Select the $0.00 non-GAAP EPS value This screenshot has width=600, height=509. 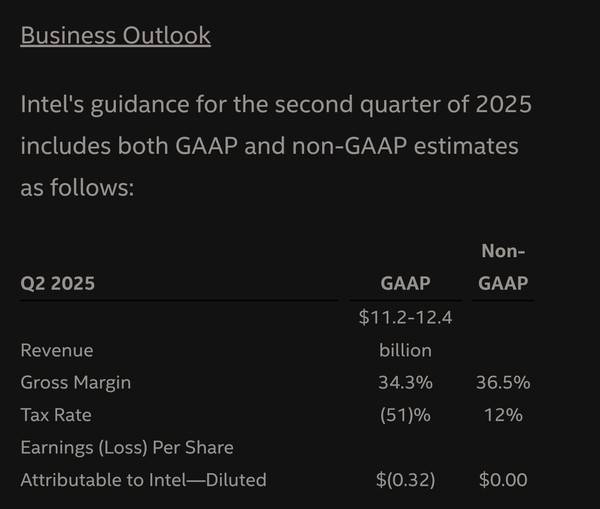pos(503,480)
